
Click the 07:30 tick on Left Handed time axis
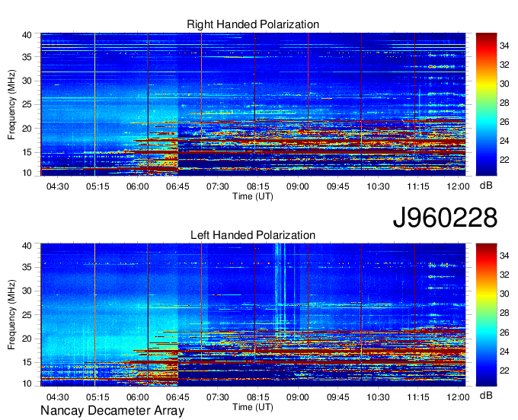point(218,397)
